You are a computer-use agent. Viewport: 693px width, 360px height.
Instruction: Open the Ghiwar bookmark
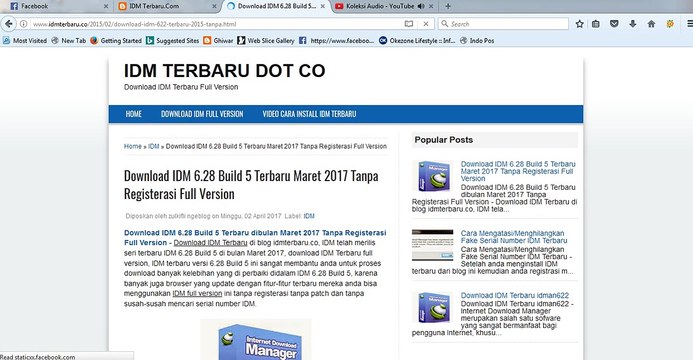click(x=218, y=41)
